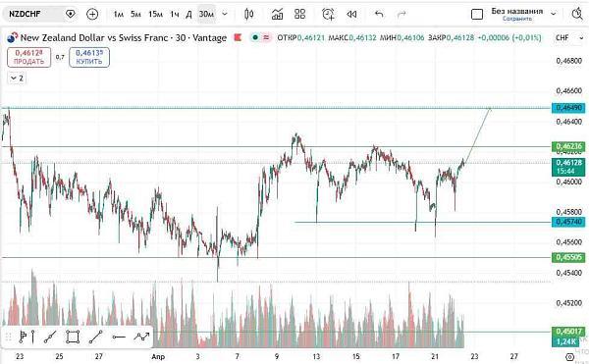Image resolution: width=589 pixels, height=364 pixels.
Task: Switch to the 5м timeframe
Action: 135,15
